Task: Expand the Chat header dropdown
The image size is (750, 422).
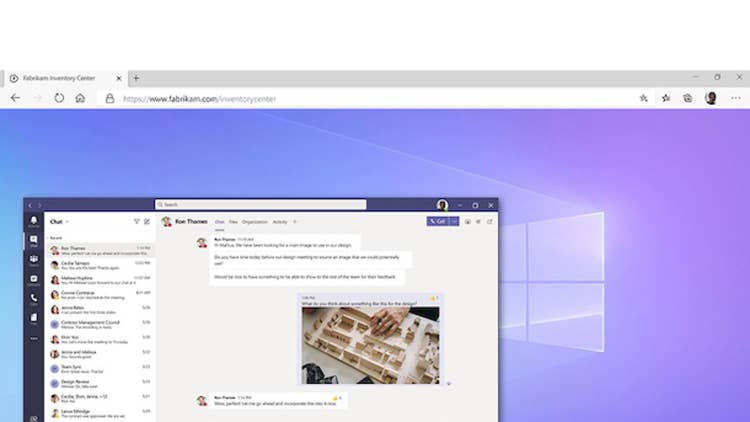Action: 68,221
